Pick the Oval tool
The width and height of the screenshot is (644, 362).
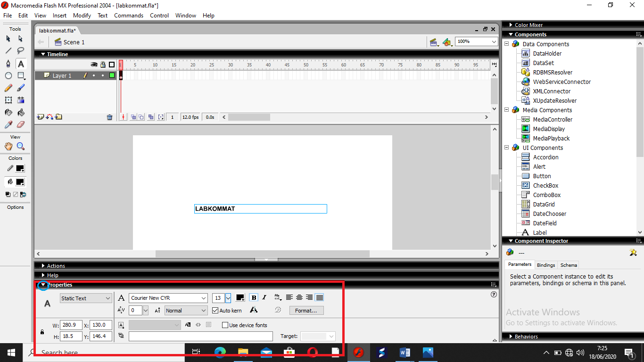[8, 76]
